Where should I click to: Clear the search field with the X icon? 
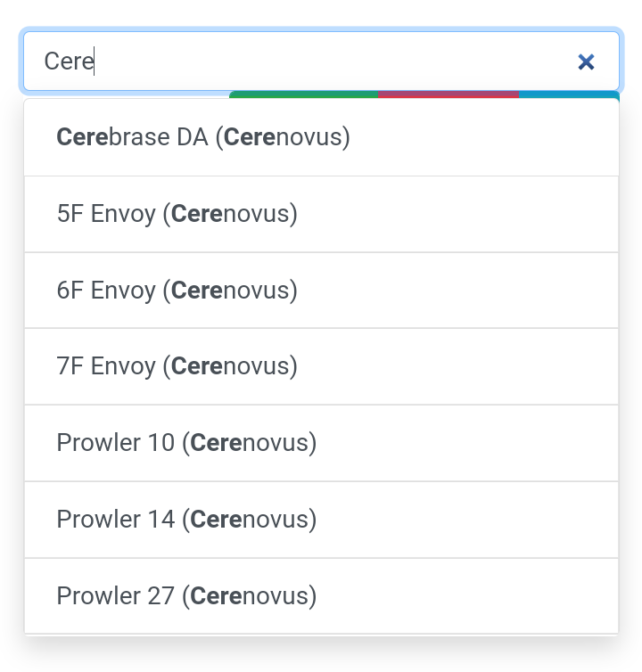tap(586, 61)
